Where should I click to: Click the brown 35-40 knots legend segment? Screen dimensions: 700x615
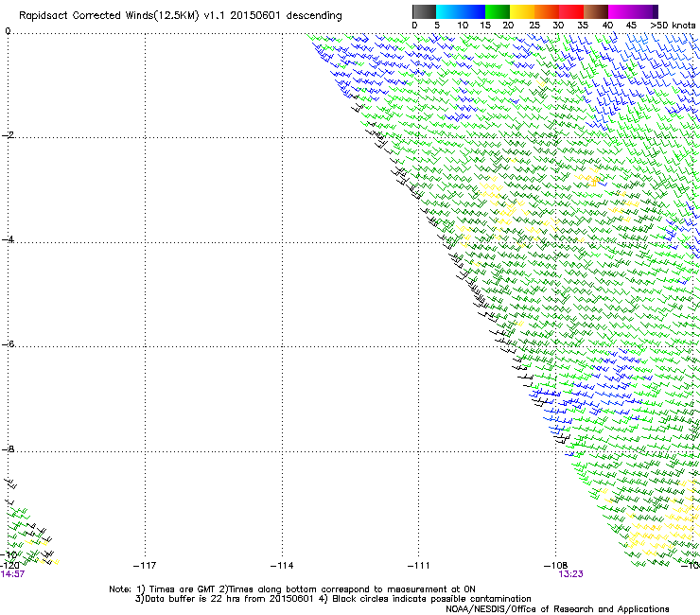pyautogui.click(x=596, y=11)
